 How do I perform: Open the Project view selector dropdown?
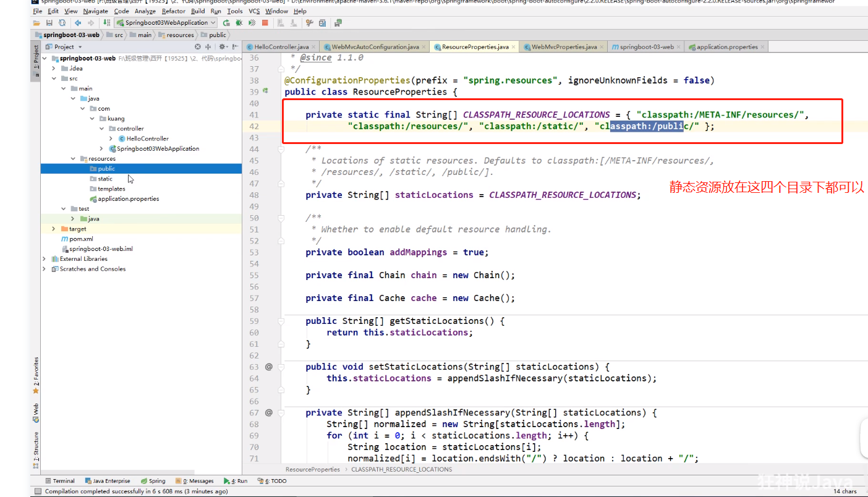pos(64,46)
